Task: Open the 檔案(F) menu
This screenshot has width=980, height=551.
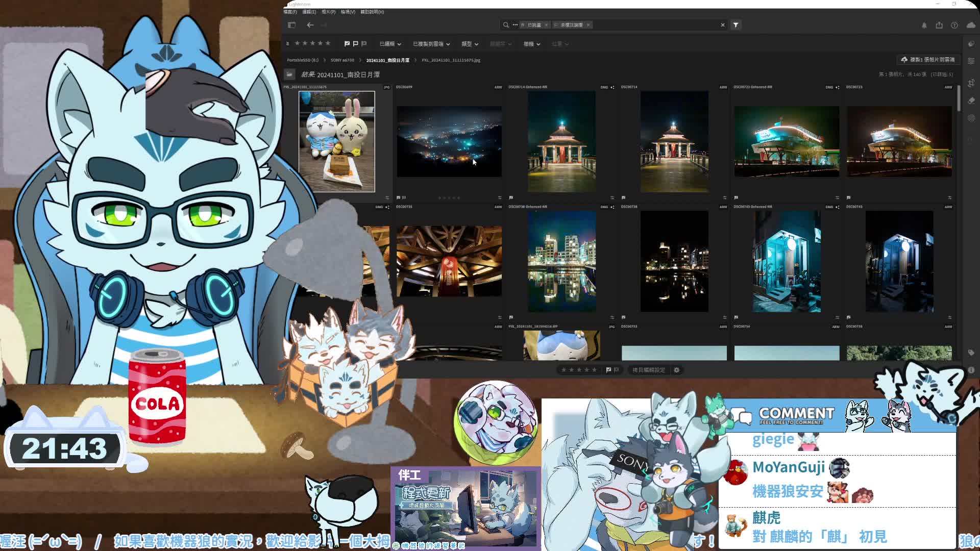Action: pos(290,12)
